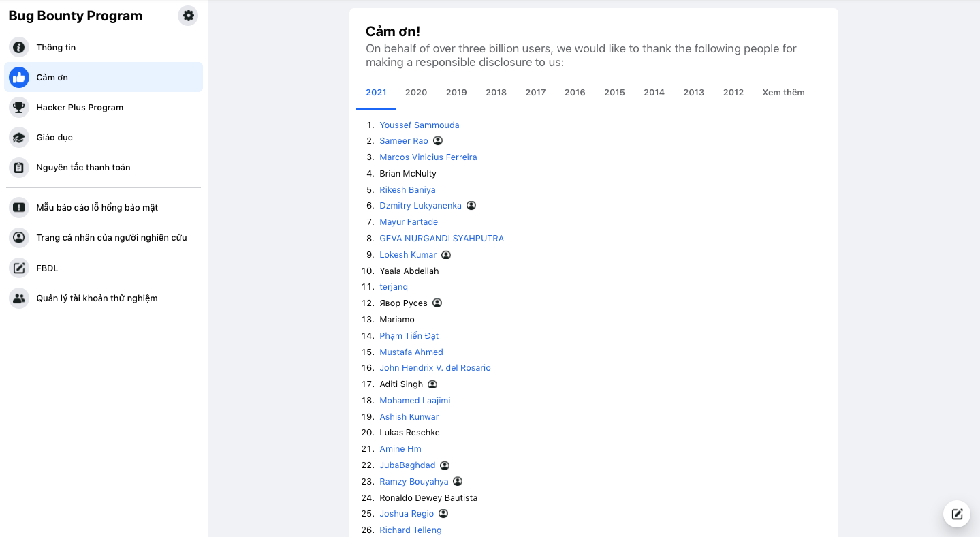Viewport: 980px width, 537px height.
Task: Click the vulnerability report template alert icon
Action: [x=19, y=208]
